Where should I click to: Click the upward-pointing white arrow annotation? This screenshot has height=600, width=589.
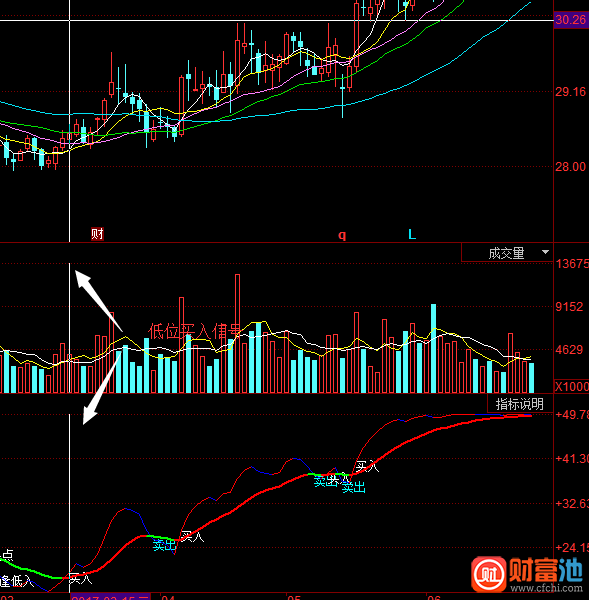[98, 300]
